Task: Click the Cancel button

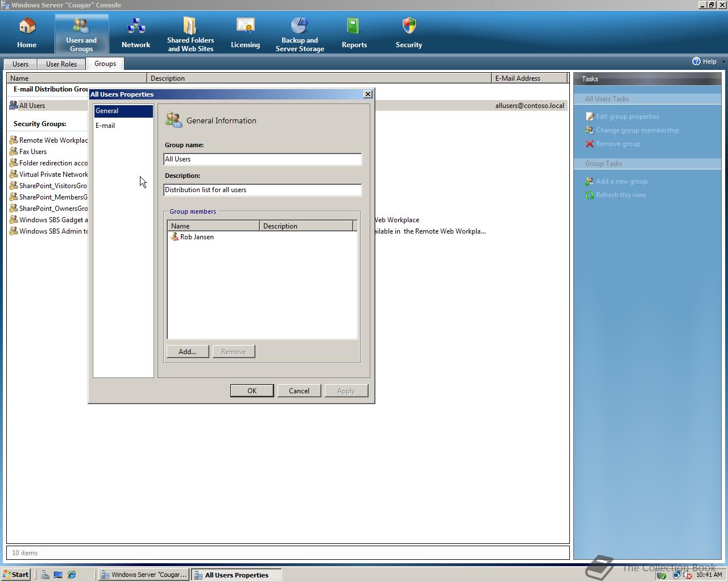Action: pos(299,391)
